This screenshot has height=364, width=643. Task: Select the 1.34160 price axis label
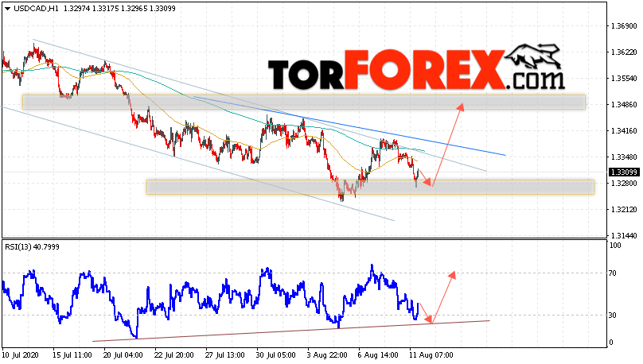(624, 131)
